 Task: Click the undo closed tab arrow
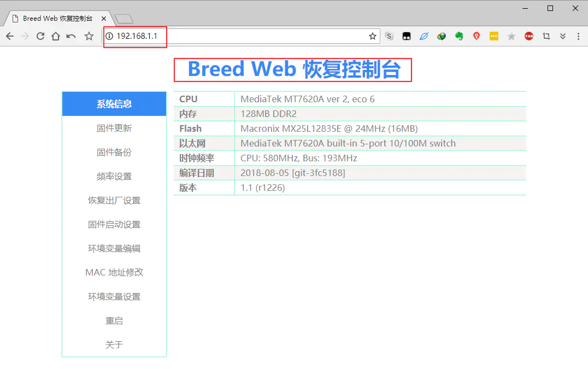coord(71,36)
